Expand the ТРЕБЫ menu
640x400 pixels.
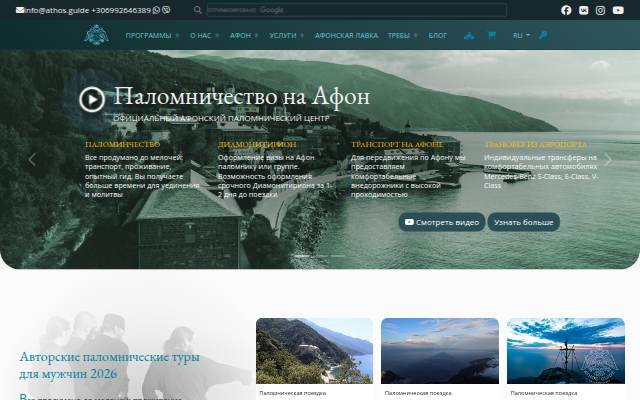pyautogui.click(x=402, y=36)
